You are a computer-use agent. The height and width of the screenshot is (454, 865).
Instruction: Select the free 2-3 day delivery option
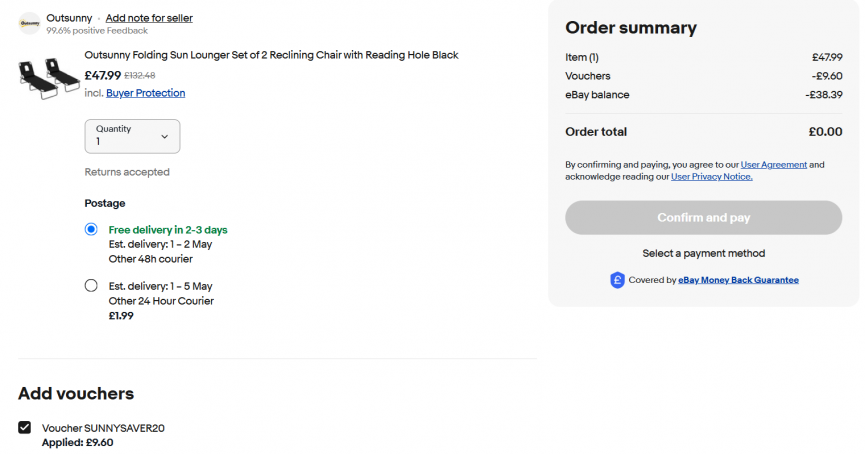91,230
